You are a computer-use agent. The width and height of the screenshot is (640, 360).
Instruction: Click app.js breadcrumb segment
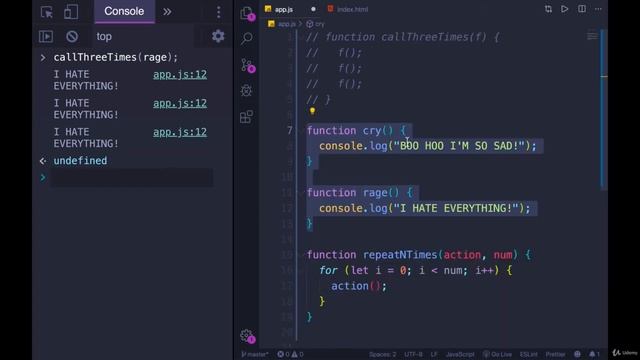(282, 24)
